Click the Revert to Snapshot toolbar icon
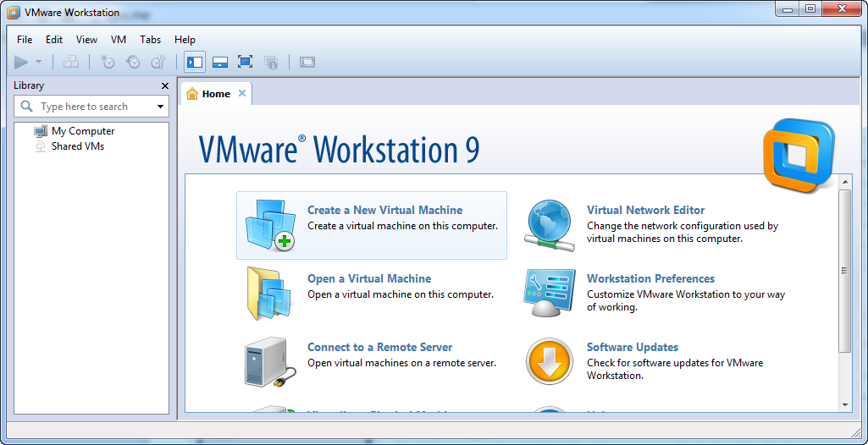This screenshot has width=868, height=445. click(x=133, y=62)
